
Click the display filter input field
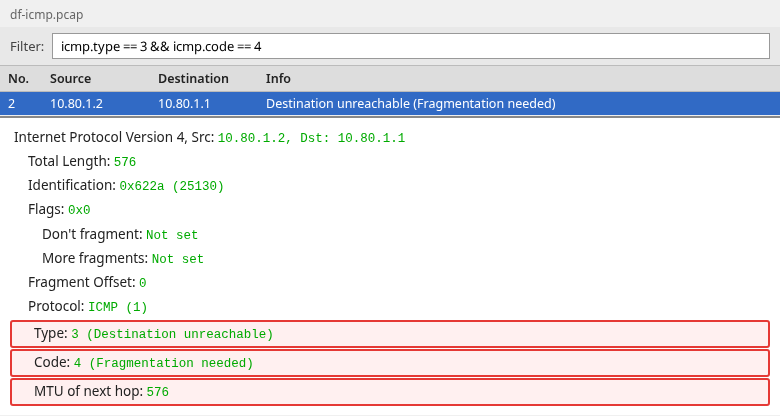[x=410, y=46]
